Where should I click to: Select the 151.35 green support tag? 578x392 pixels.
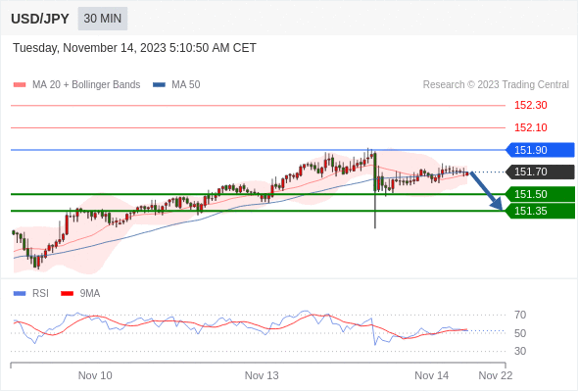click(540, 211)
